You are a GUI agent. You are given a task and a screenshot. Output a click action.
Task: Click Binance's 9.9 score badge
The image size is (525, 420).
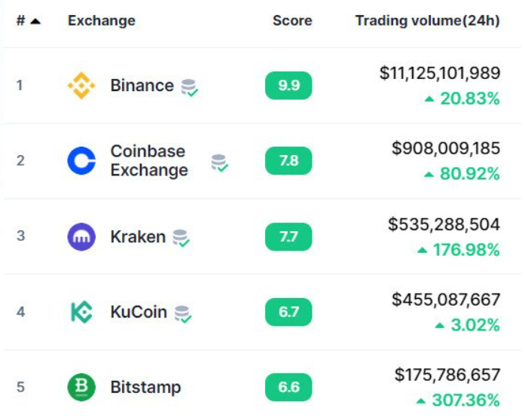[x=288, y=85]
